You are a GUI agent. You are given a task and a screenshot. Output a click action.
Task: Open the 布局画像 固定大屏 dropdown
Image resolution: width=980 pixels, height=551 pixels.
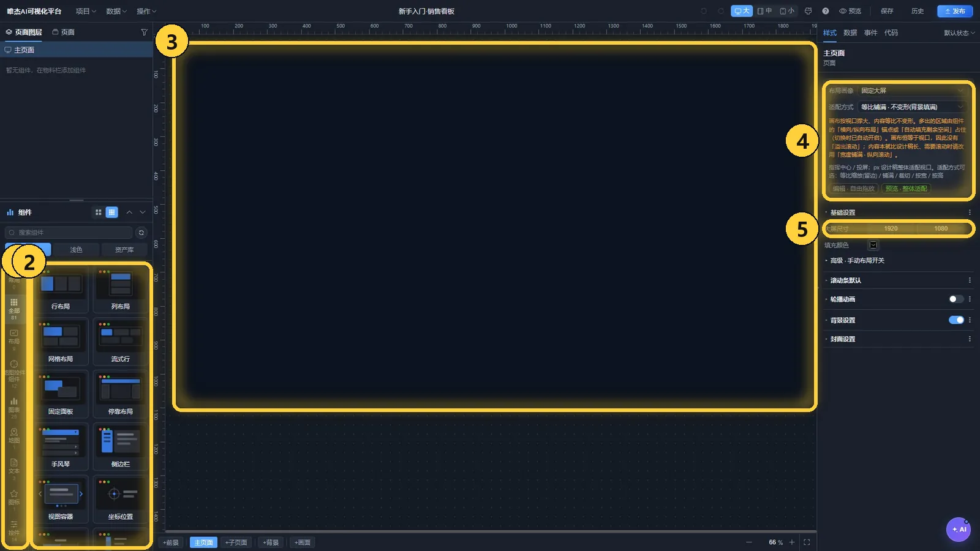point(912,91)
